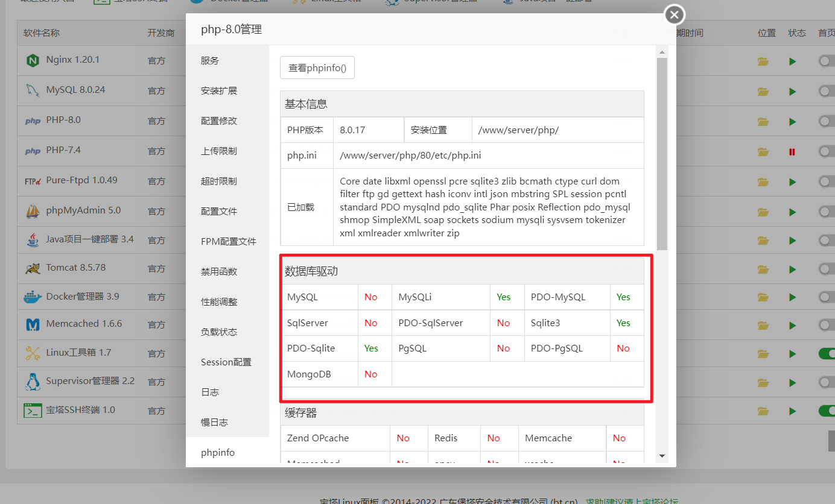Open the PHP-7.4 install folder icon

763,151
